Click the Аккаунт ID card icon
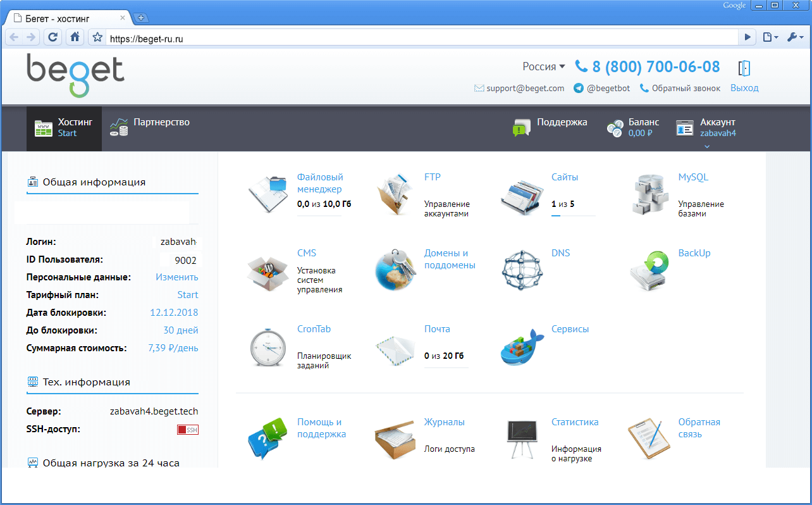812x505 pixels. pyautogui.click(x=685, y=128)
